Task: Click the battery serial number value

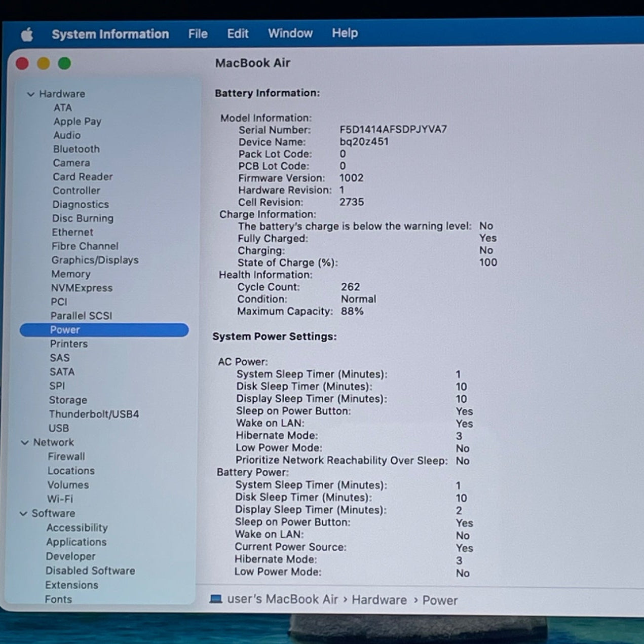Action: (x=393, y=129)
